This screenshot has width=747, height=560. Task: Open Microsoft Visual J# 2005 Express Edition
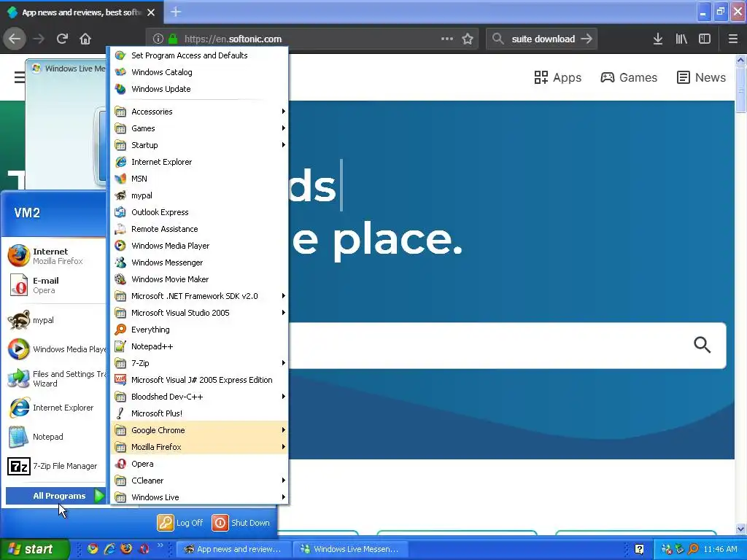click(199, 379)
